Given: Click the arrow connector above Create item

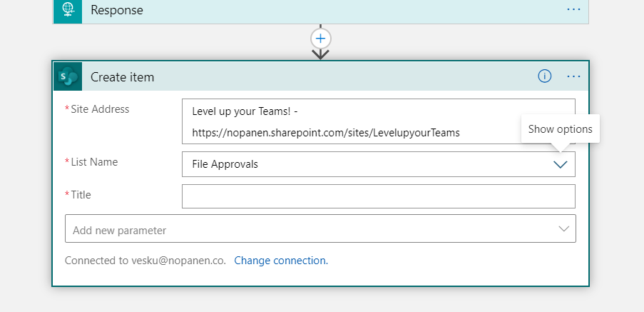Looking at the screenshot, I should [x=321, y=54].
